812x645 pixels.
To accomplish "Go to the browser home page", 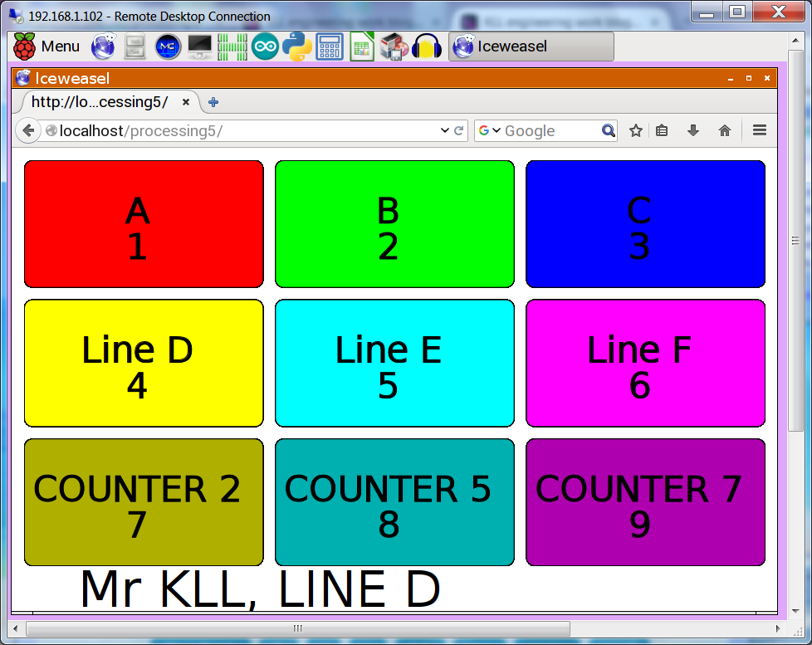I will tap(725, 130).
